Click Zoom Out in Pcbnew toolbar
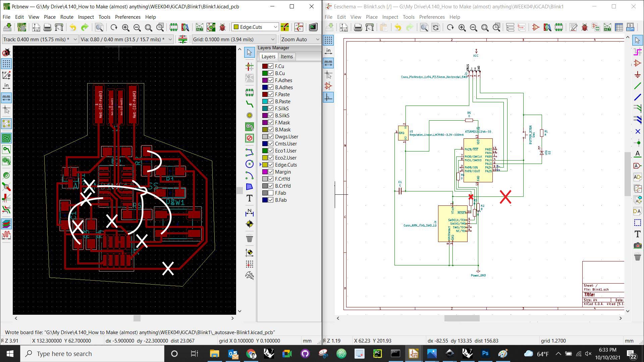This screenshot has width=644, height=362. pyautogui.click(x=137, y=27)
